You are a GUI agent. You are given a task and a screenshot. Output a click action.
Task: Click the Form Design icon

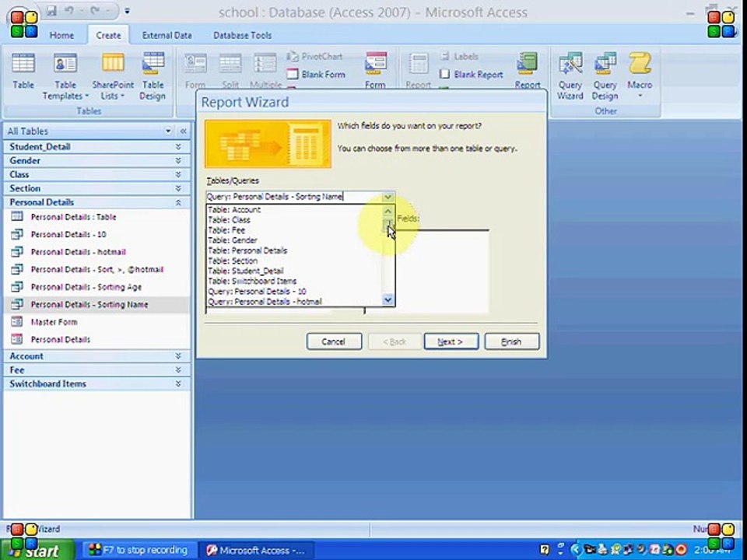point(375,71)
